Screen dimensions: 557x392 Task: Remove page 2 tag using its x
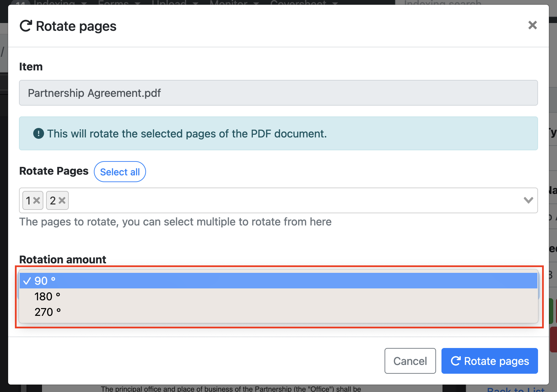point(62,200)
